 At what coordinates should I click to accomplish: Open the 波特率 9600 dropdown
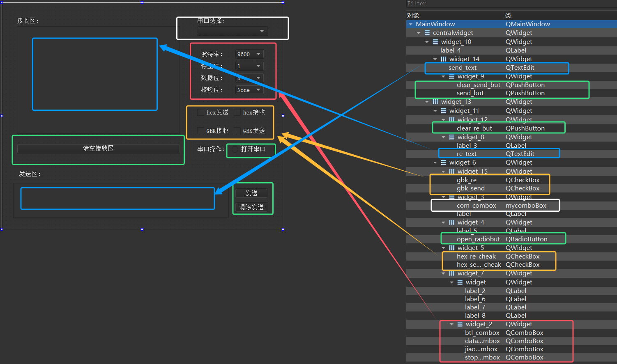[x=249, y=54]
